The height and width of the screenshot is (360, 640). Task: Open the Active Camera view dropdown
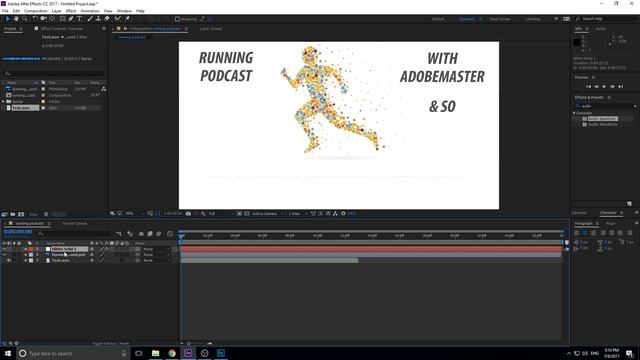click(x=268, y=213)
